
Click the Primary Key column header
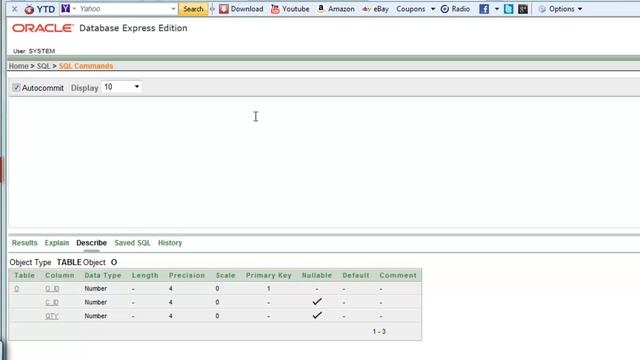[x=269, y=276]
